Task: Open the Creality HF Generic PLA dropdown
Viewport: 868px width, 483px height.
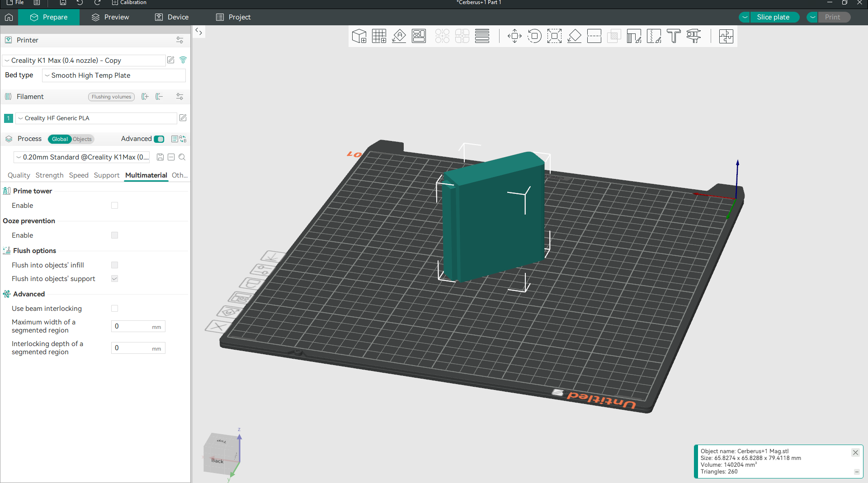Action: [96, 118]
